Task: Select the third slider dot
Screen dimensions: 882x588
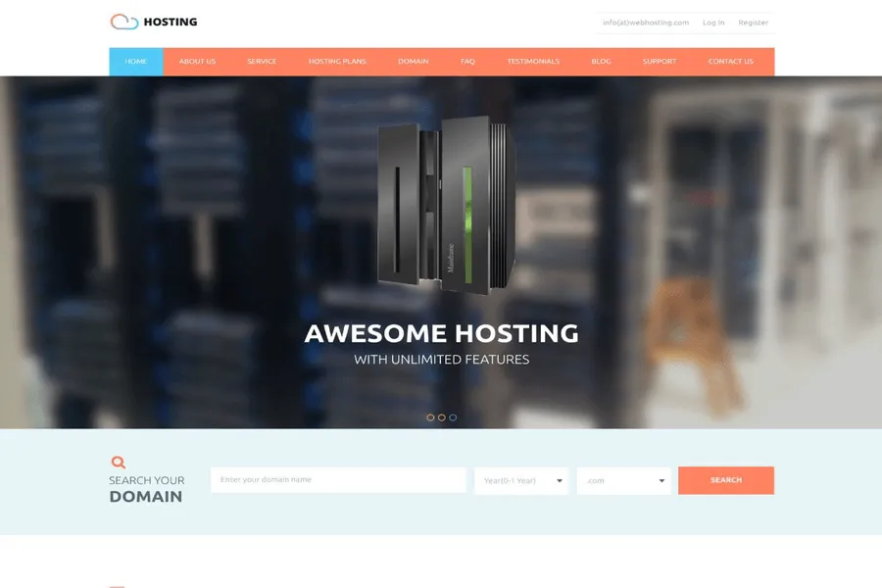Action: tap(453, 417)
